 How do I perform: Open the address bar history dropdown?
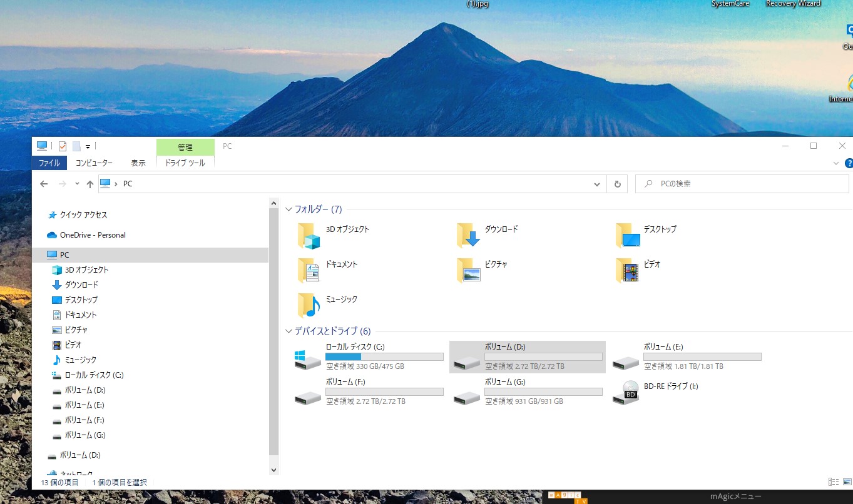597,184
